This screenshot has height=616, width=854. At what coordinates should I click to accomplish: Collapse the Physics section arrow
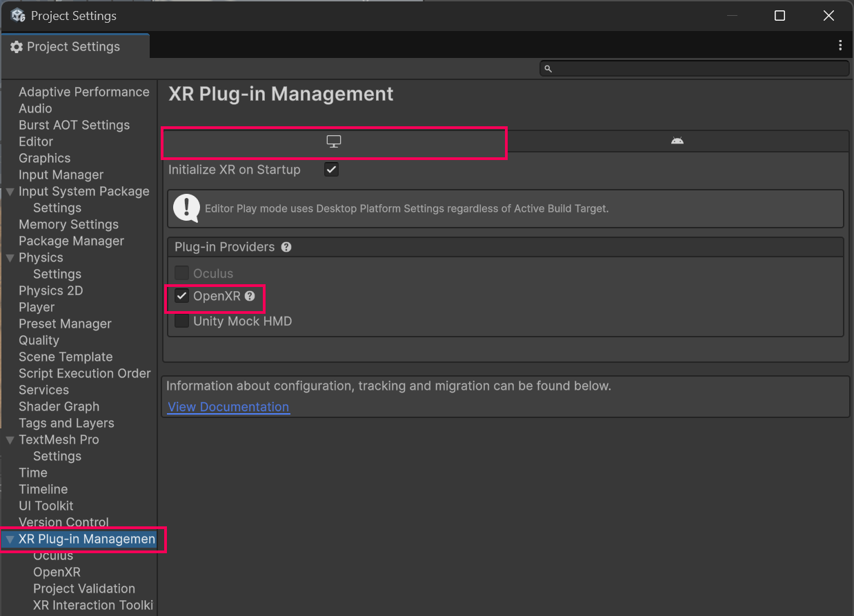(x=10, y=258)
